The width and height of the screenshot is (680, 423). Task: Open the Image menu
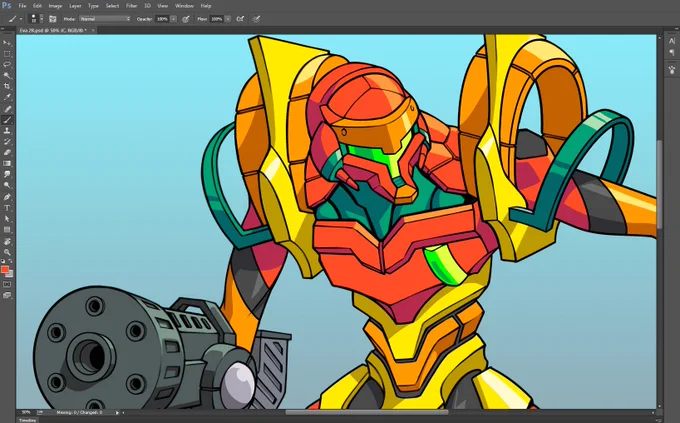(x=55, y=6)
